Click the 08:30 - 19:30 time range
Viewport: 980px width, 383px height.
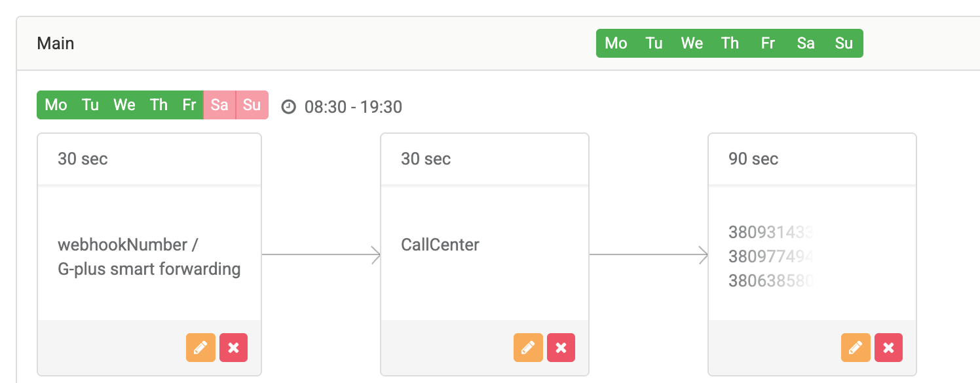[352, 107]
